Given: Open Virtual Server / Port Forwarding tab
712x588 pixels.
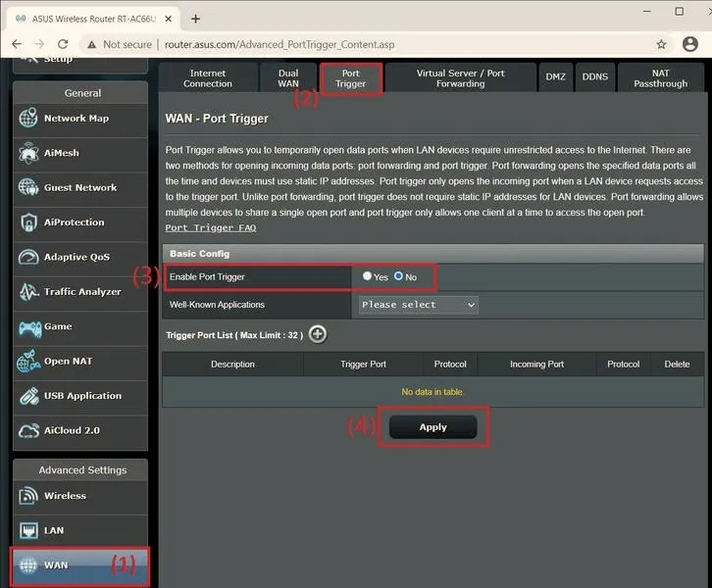Looking at the screenshot, I should [460, 78].
